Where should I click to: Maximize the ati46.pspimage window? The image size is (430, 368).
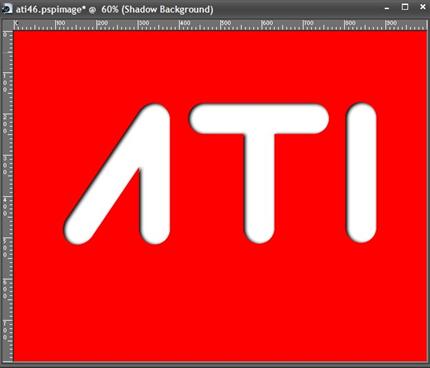(405, 7)
